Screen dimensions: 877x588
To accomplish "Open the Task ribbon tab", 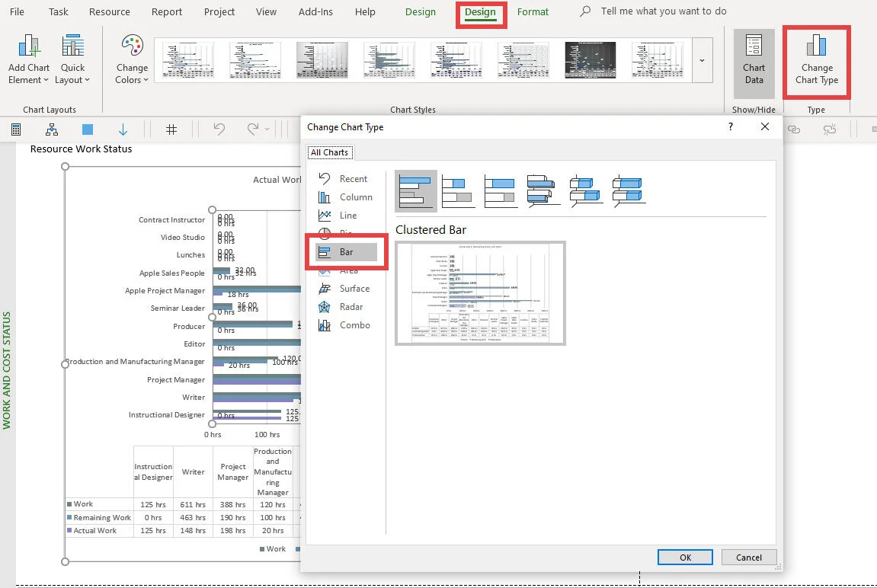I will tap(58, 11).
